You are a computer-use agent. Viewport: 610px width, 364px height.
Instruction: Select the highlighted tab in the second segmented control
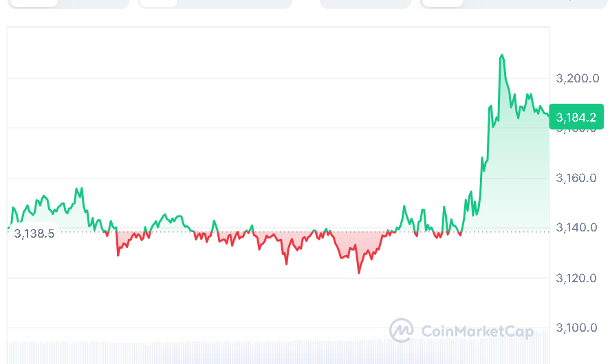coord(158,3)
